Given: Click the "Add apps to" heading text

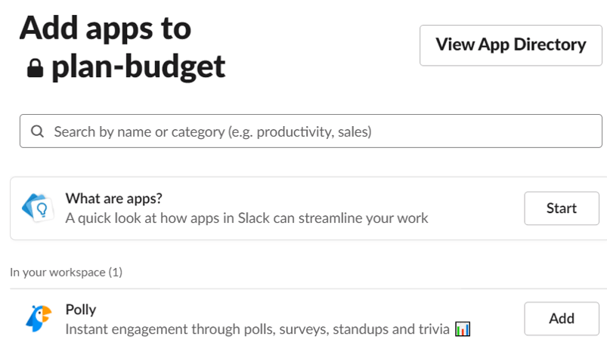Looking at the screenshot, I should [x=105, y=28].
